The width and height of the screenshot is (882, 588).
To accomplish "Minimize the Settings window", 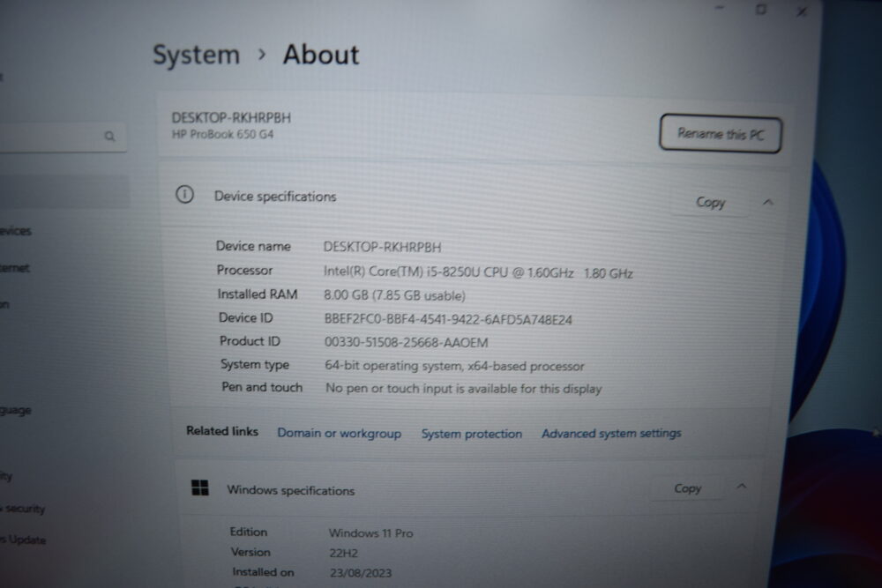I will coord(720,8).
